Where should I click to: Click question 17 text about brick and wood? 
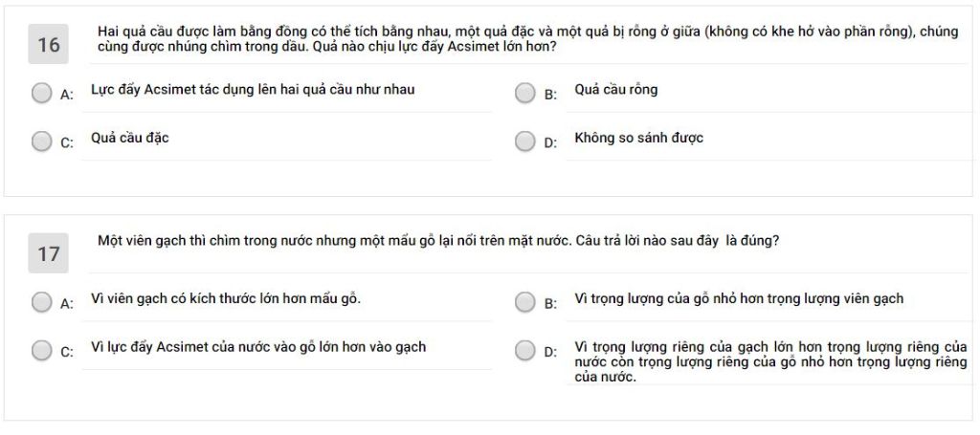tap(438, 242)
